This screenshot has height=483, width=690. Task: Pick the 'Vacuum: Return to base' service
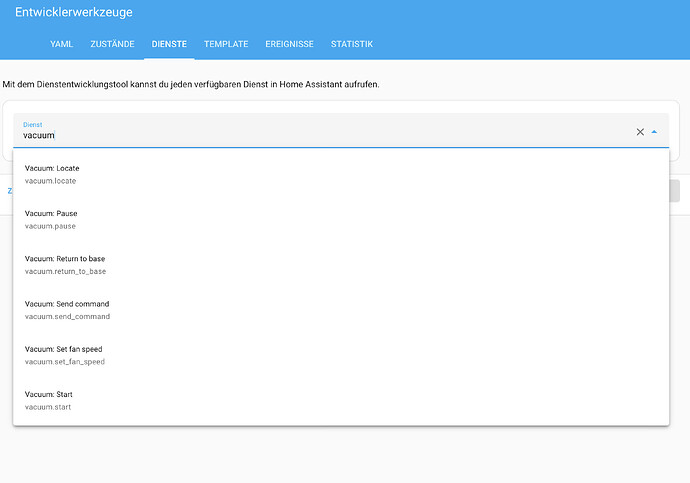coord(341,265)
